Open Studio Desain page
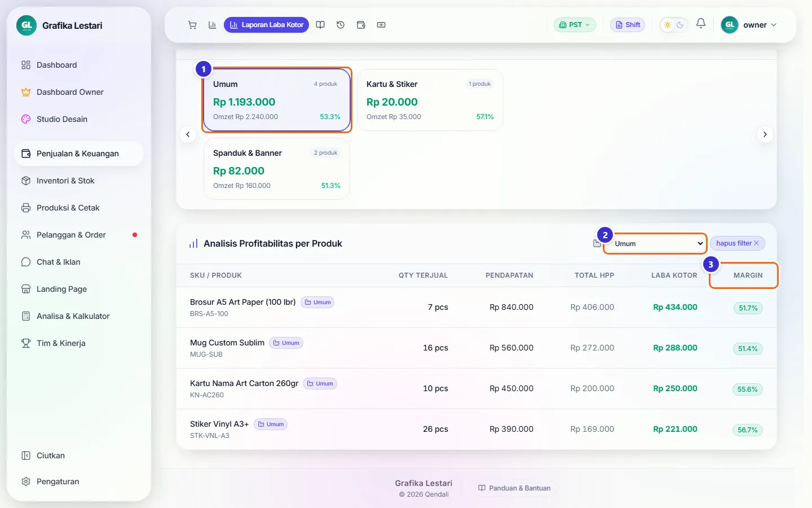 coord(79,119)
